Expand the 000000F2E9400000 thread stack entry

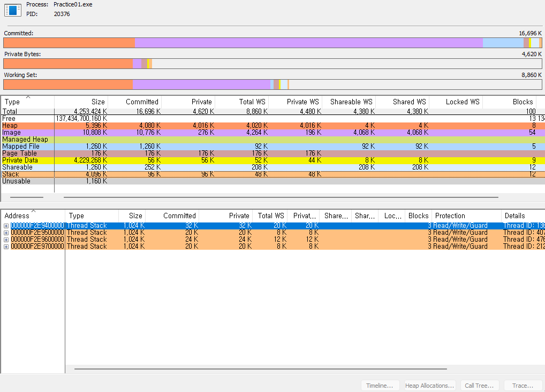(x=6, y=226)
